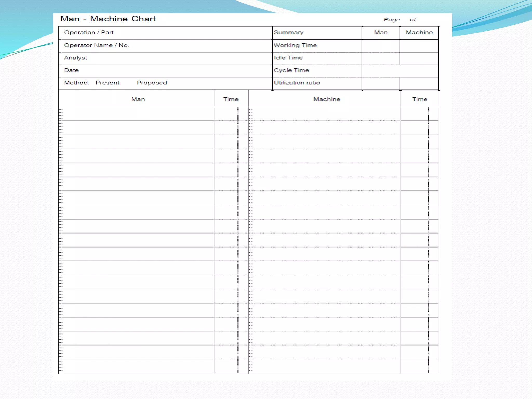Click the Man activity column header
This screenshot has height=399, width=532.
[138, 99]
